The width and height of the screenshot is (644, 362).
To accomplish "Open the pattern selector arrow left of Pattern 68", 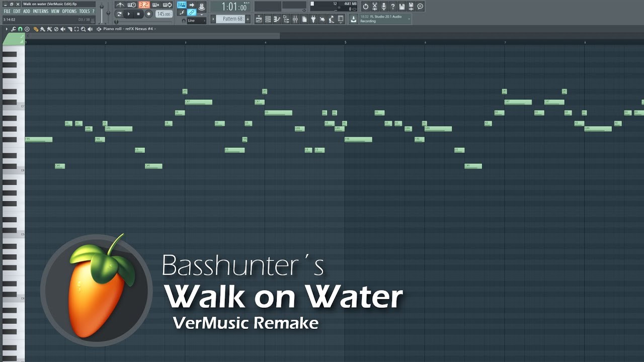I will 213,19.
